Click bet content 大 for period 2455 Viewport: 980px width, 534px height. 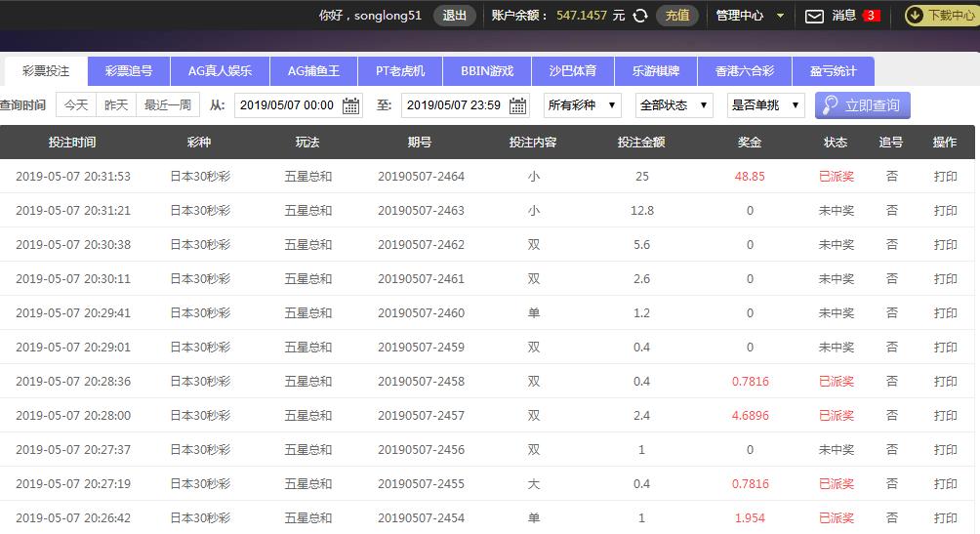tap(534, 484)
